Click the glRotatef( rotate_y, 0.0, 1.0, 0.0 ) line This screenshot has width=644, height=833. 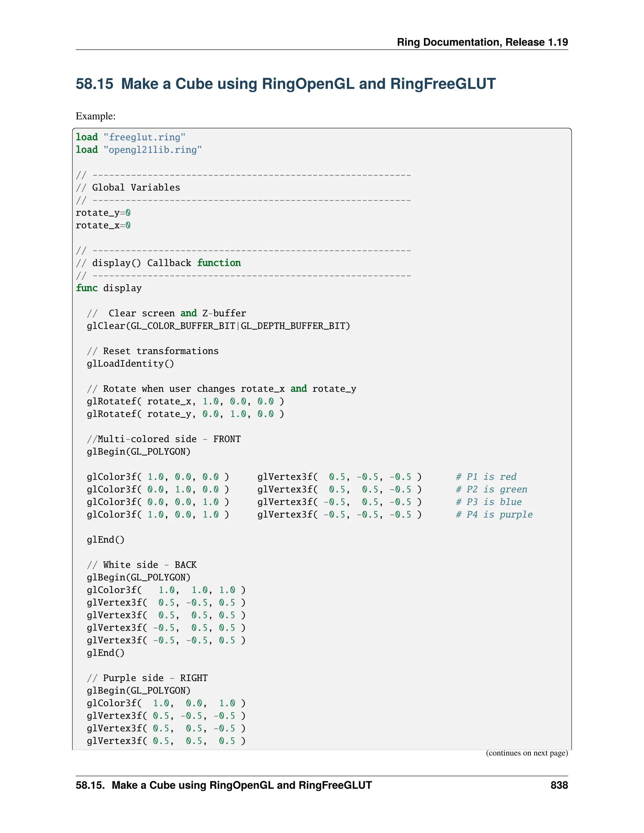[186, 414]
